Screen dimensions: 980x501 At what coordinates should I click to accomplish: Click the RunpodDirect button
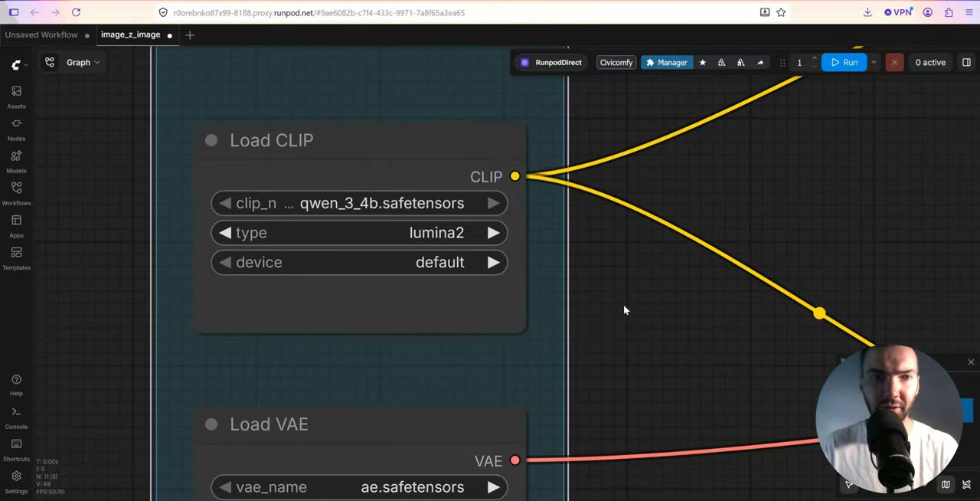coord(551,63)
